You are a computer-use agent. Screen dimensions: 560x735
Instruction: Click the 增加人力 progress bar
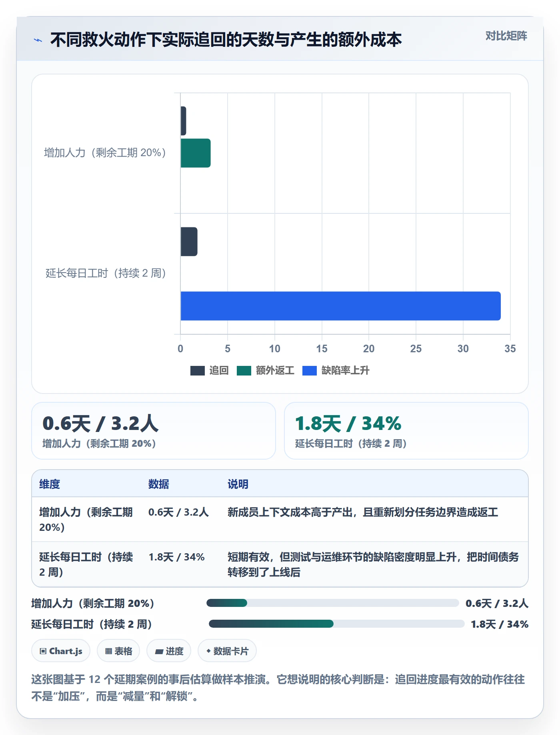[332, 603]
